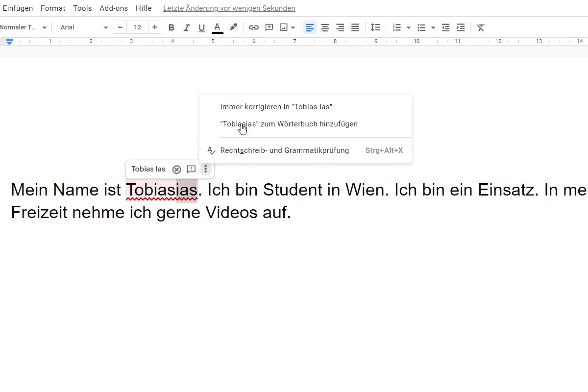Expand bulleted list style dropdown
This screenshot has height=392, width=588.
(433, 27)
